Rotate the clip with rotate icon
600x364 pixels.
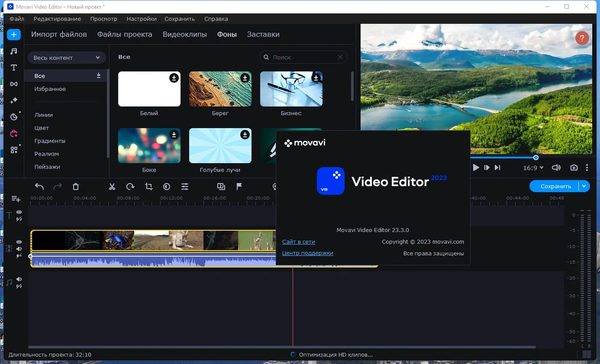[130, 186]
